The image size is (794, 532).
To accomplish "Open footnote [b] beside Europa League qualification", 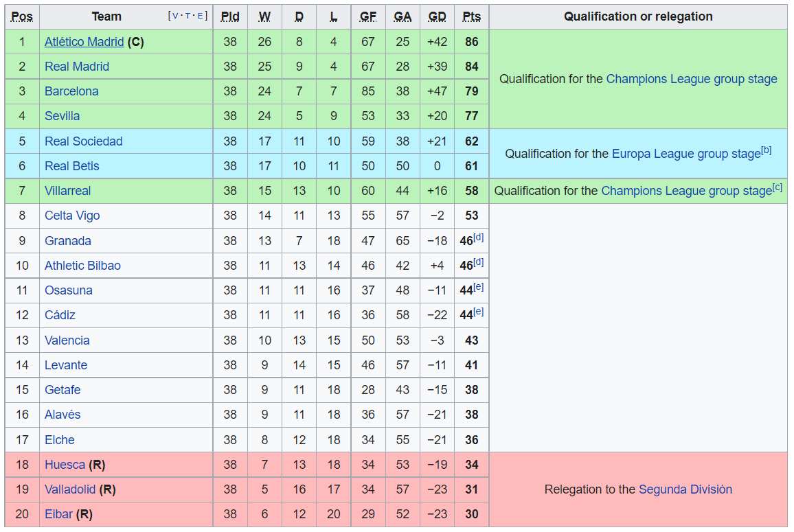I will (x=766, y=150).
